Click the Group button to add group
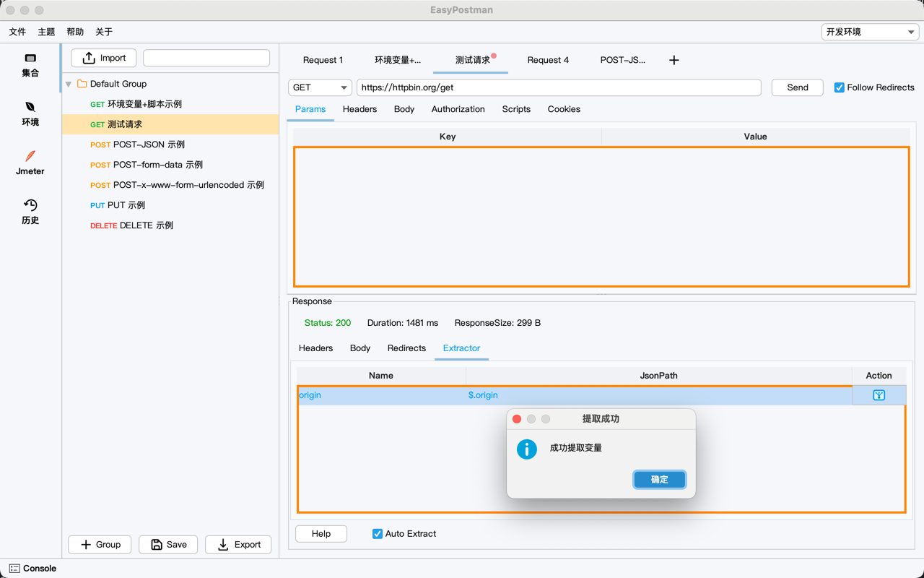This screenshot has height=578, width=924. click(x=100, y=545)
